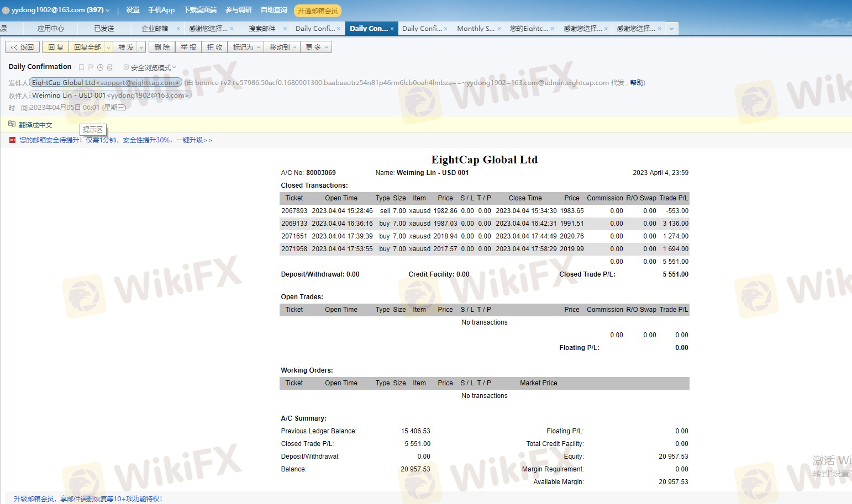
Task: Click Previous Ledger Balance value 15 406.53
Action: click(x=416, y=431)
